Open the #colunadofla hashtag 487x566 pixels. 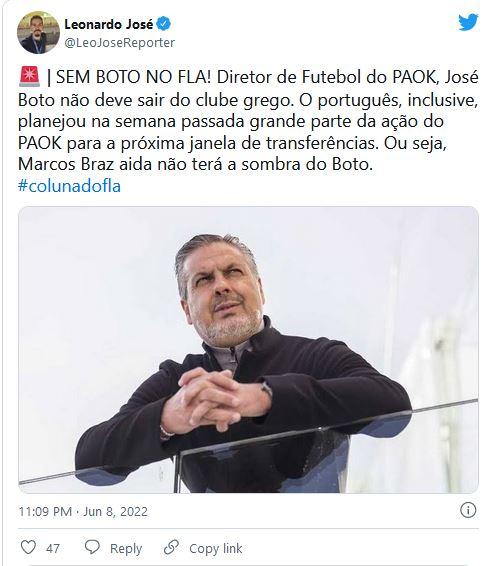coord(69,186)
